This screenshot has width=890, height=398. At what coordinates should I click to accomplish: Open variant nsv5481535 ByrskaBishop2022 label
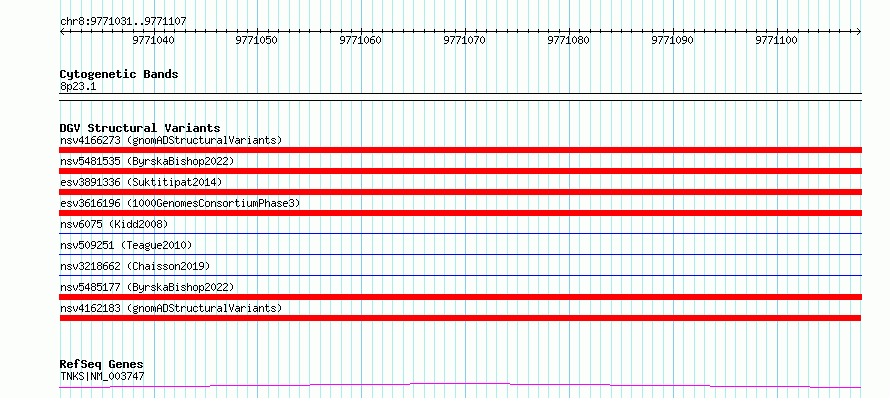pyautogui.click(x=147, y=161)
